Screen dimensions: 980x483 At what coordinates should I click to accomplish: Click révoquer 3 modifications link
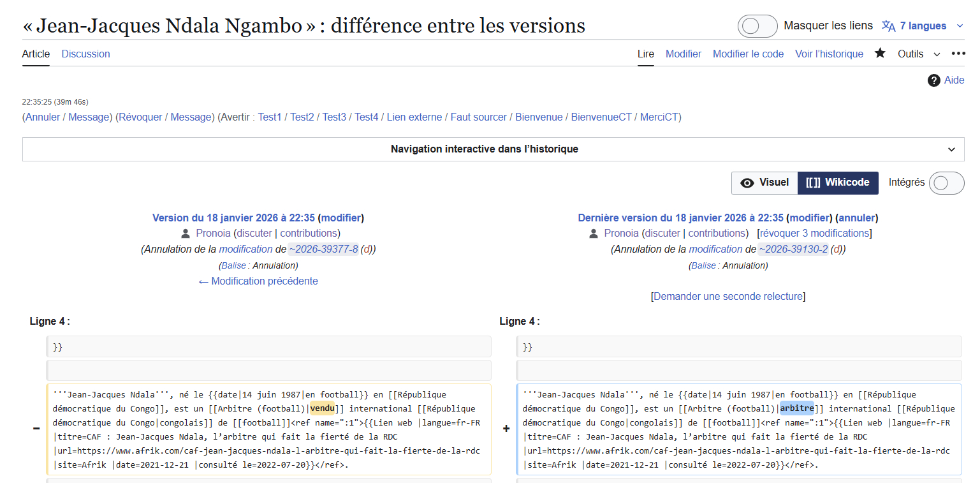click(x=814, y=234)
